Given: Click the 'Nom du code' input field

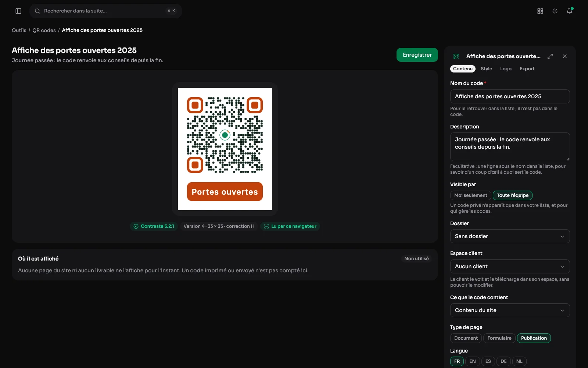Looking at the screenshot, I should pos(510,96).
